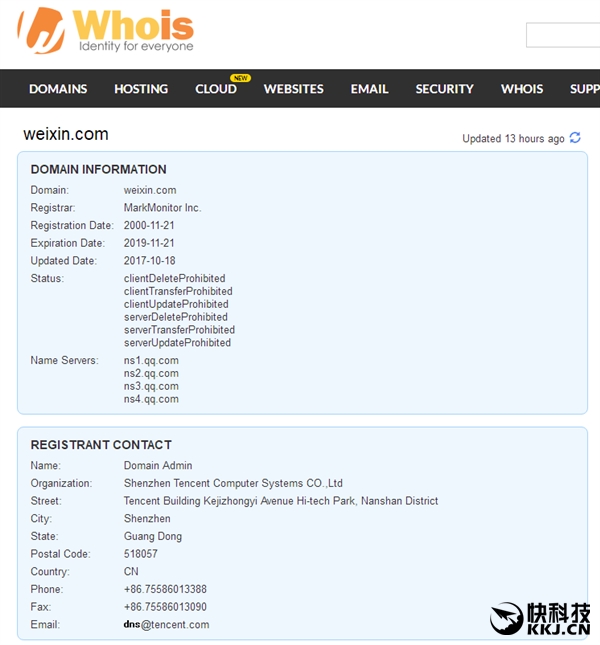Image resolution: width=600 pixels, height=645 pixels.
Task: Click the clientTransferProhibited status
Action: click(x=178, y=291)
